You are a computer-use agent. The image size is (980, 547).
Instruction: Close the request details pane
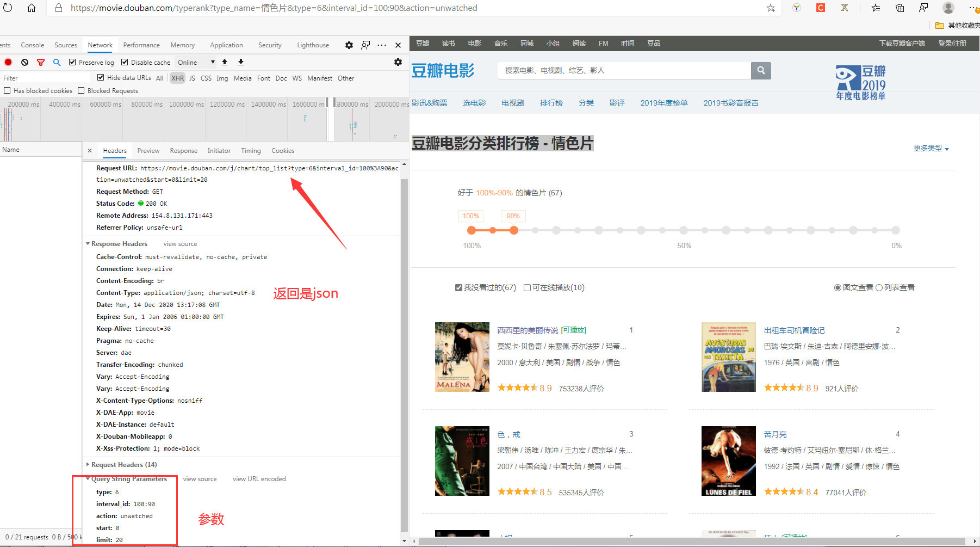point(90,151)
